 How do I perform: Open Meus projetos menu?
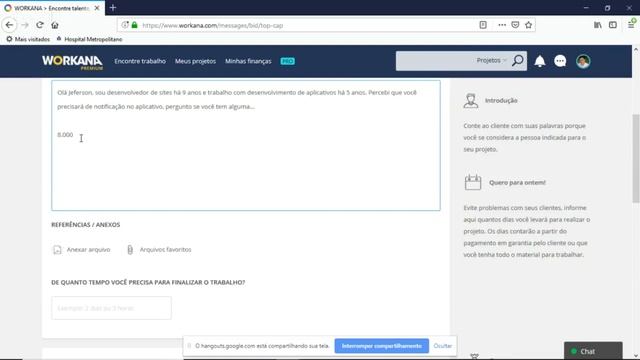(195, 61)
